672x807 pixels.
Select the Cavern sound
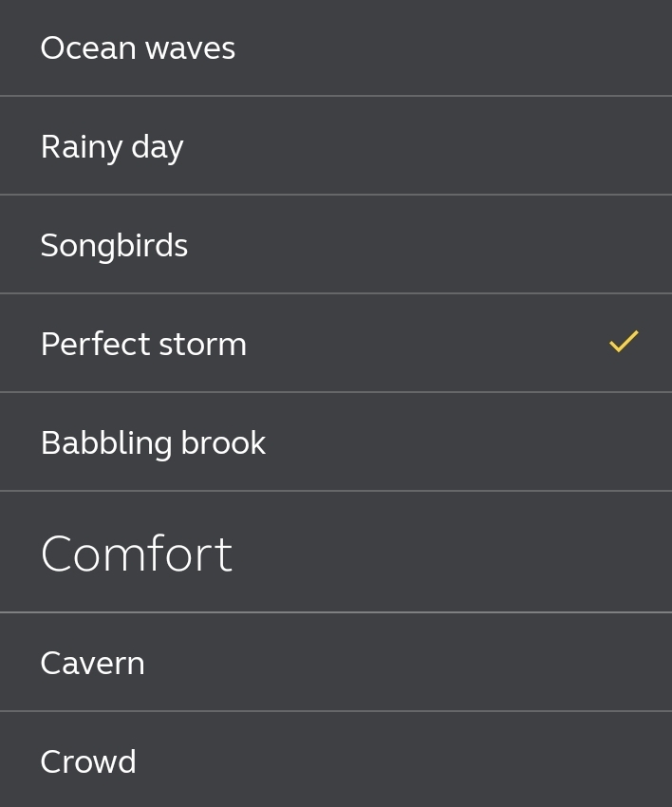point(336,663)
